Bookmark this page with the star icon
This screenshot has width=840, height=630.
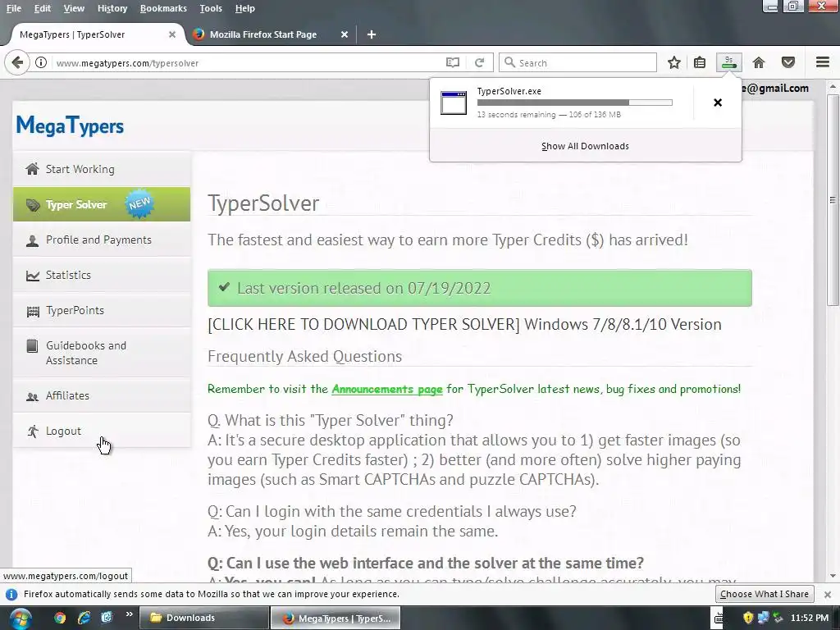click(674, 62)
